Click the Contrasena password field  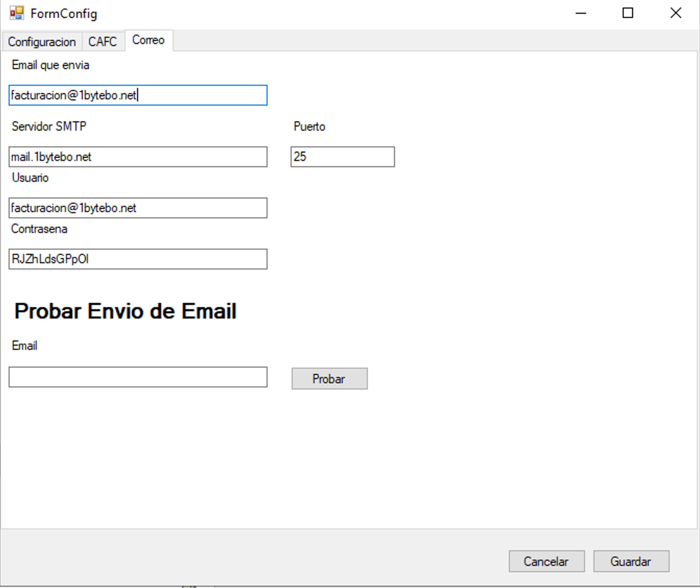[138, 259]
